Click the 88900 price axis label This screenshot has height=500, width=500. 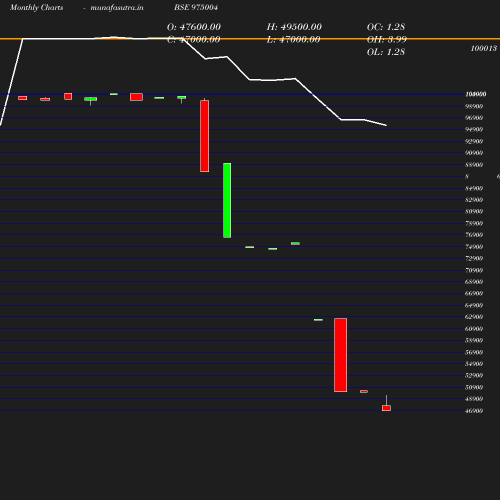[x=474, y=165]
